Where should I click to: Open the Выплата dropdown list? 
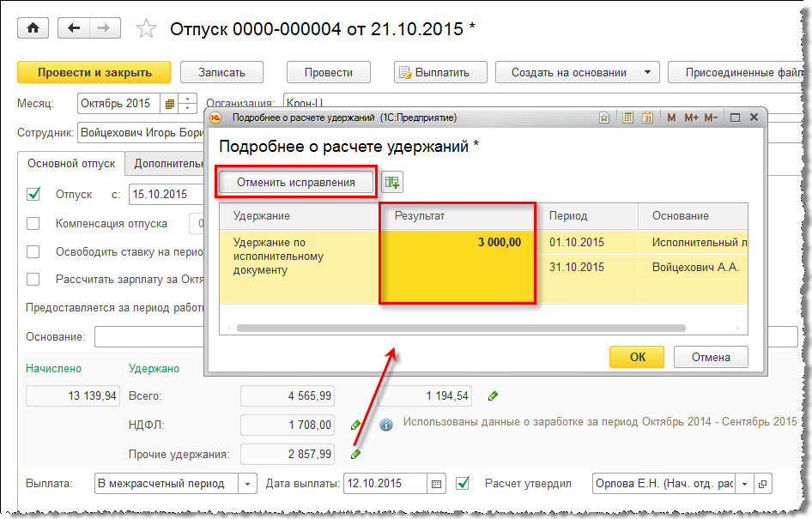coord(247,484)
